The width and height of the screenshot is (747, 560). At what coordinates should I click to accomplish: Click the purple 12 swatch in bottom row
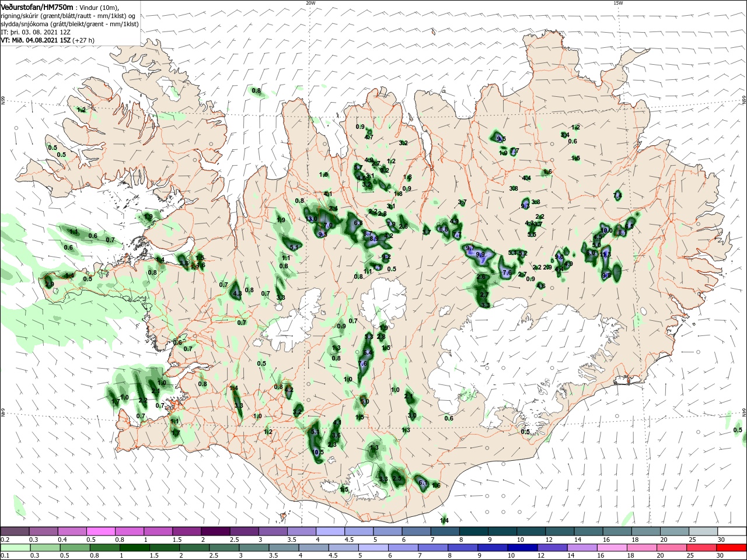tap(551, 548)
